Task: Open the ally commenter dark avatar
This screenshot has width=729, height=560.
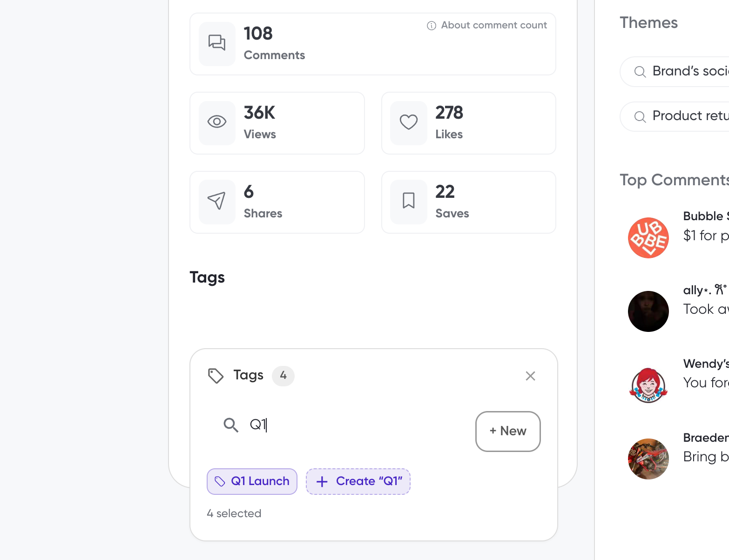Action: click(648, 311)
